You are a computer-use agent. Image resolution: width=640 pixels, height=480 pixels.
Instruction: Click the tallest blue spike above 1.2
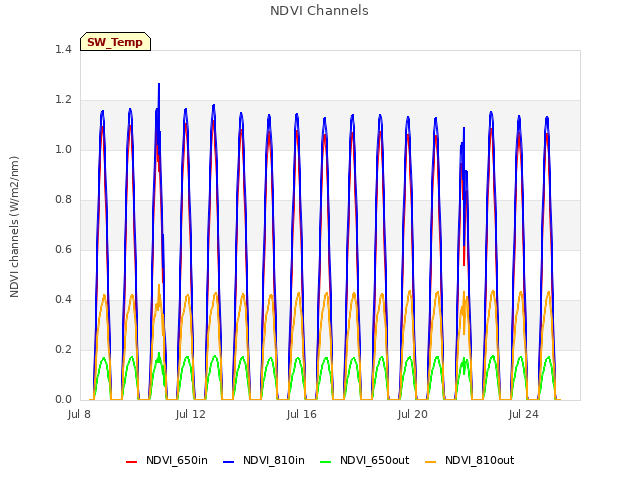click(x=159, y=91)
